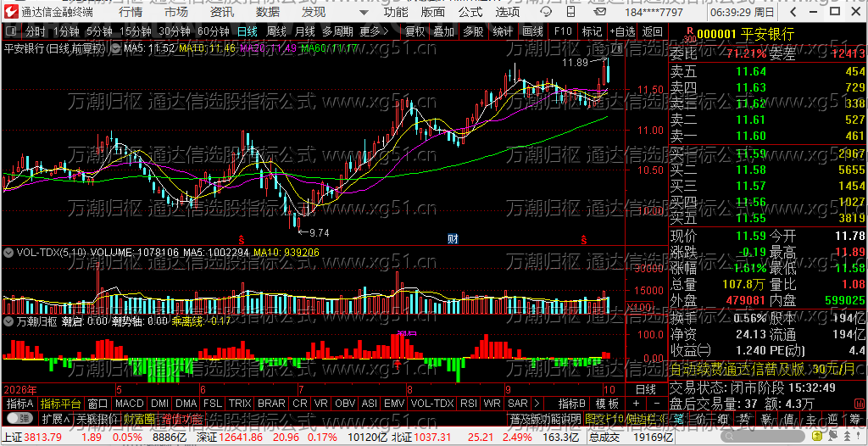The width and height of the screenshot is (868, 446).
Task: Open the 筹 tab in bottom-right panel
Action: pos(856,418)
